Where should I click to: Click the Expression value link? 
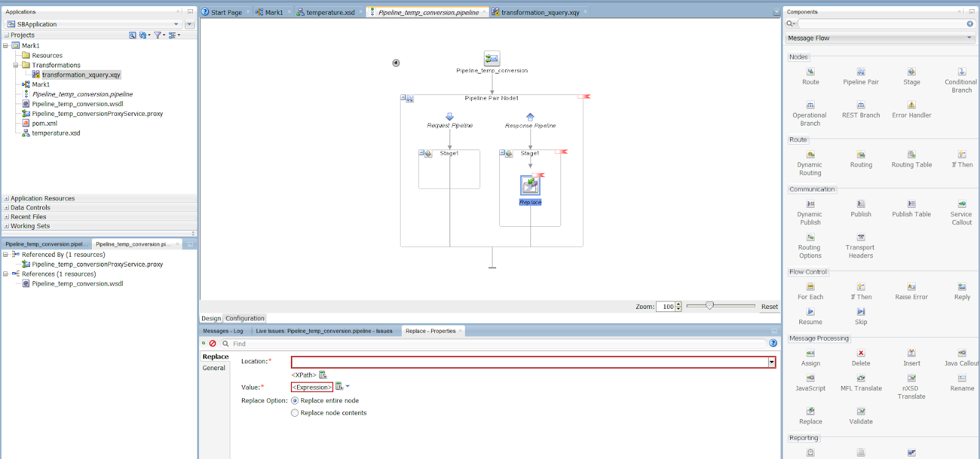point(312,387)
